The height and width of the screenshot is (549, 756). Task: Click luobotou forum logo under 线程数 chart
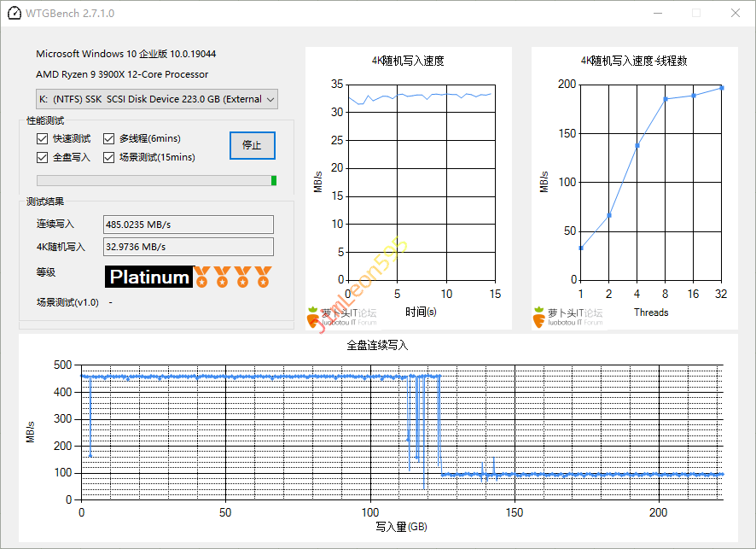point(568,317)
